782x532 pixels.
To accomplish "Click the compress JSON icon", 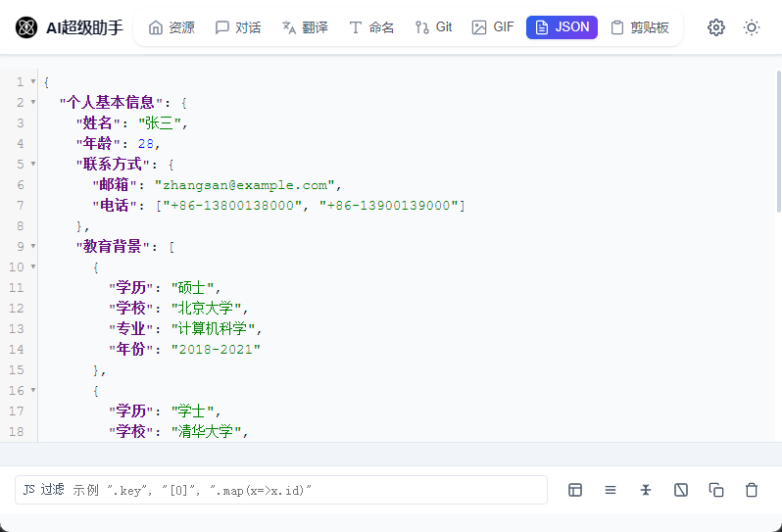I will [646, 490].
